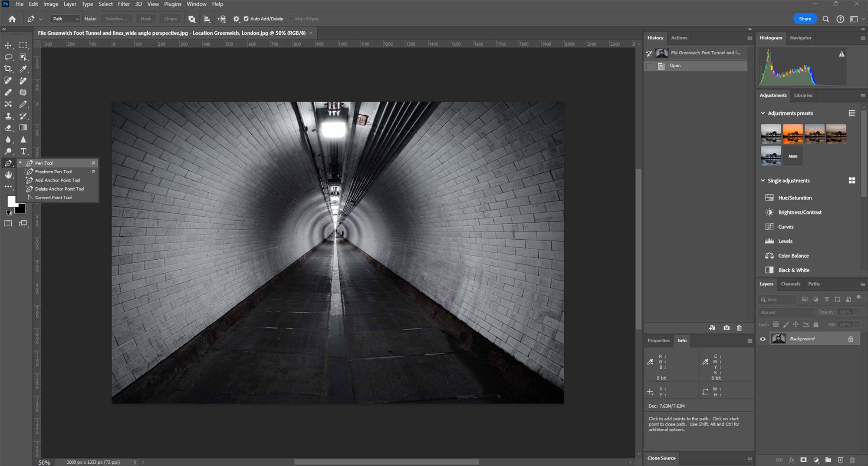Toggle Auto Add/Delete checkbox
The width and height of the screenshot is (868, 466).
point(246,19)
